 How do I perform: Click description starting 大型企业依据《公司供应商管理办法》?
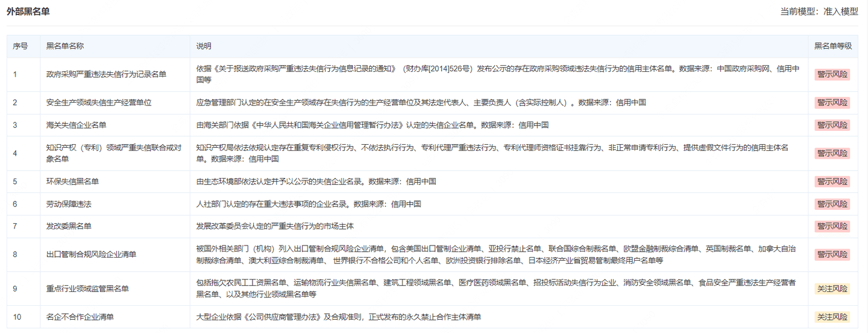pos(338,317)
